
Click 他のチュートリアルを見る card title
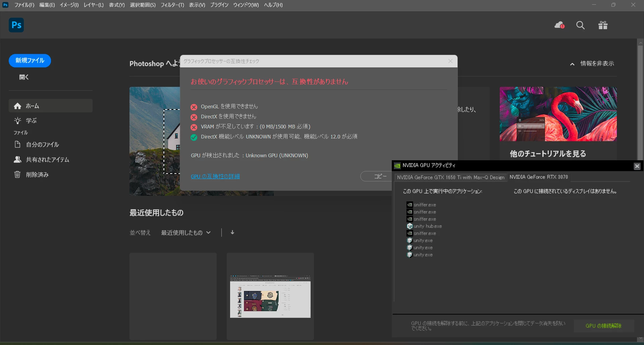click(548, 154)
